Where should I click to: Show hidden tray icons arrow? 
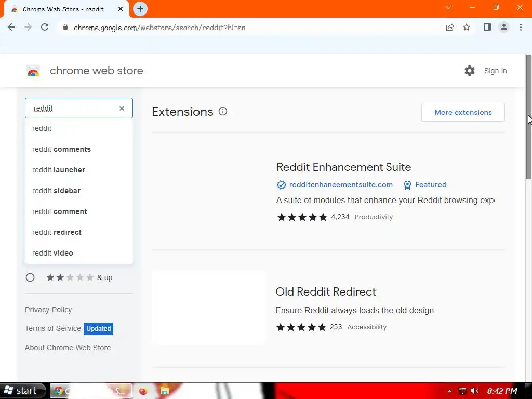tap(449, 391)
